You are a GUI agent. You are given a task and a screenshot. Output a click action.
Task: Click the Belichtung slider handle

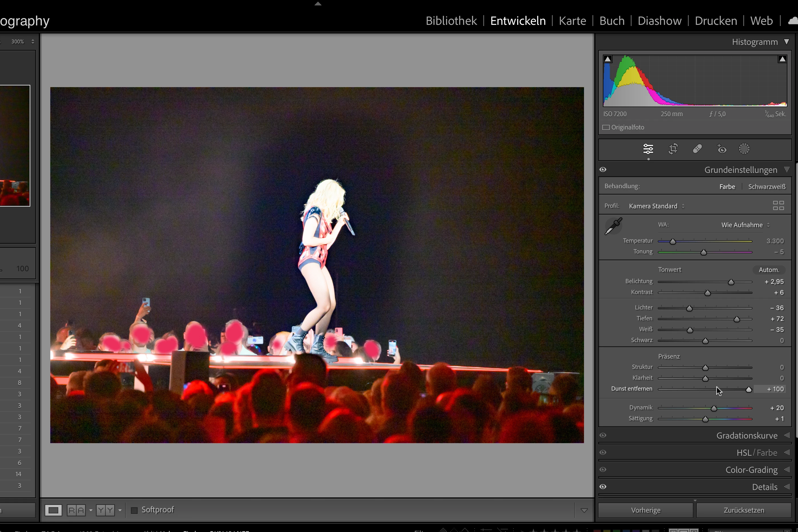pyautogui.click(x=731, y=282)
